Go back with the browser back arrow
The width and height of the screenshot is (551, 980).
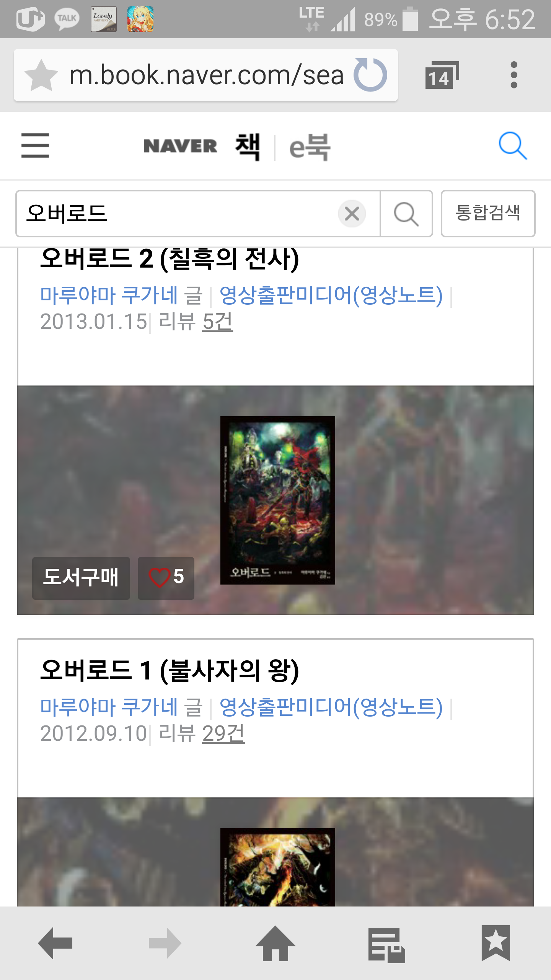tap(55, 943)
